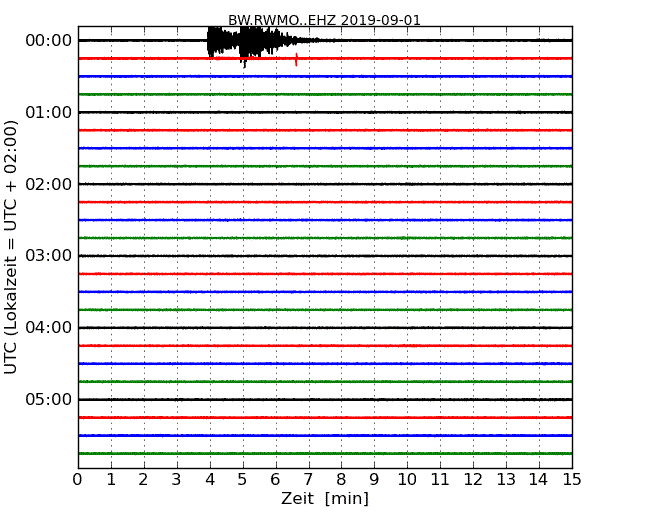This screenshot has height=520, width=650.
Task: Click x-axis tick label 4
Action: (210, 480)
